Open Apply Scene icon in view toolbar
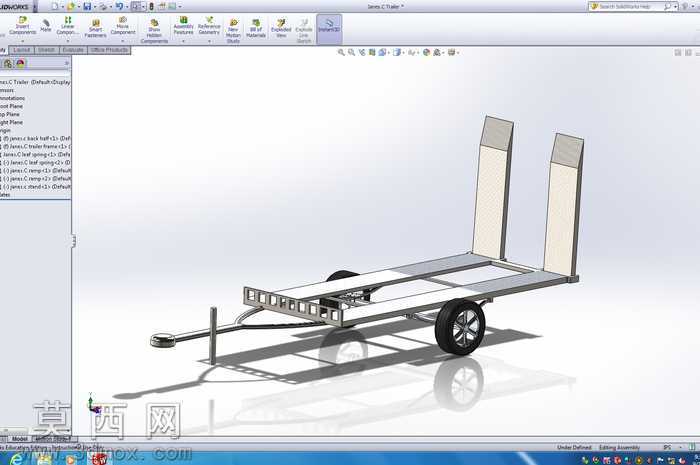The height and width of the screenshot is (465, 700). 437,53
